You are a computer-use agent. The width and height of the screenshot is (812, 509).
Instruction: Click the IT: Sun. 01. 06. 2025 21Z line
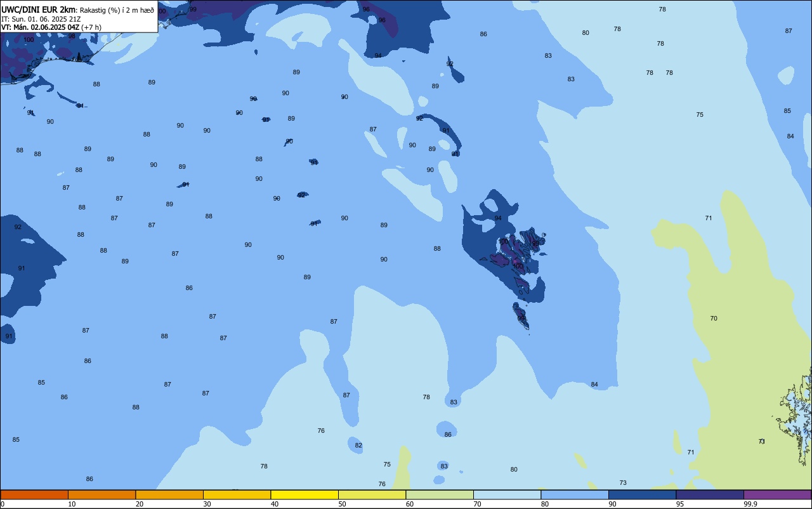click(x=41, y=19)
